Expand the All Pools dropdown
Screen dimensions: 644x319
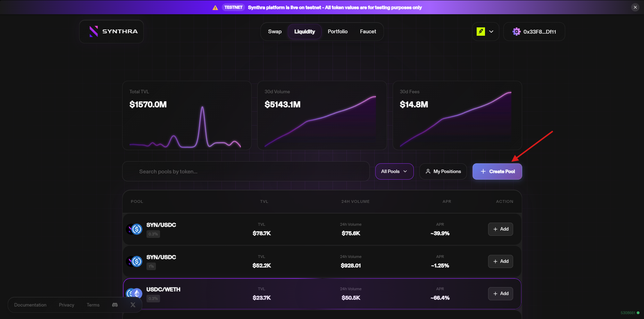pos(394,171)
